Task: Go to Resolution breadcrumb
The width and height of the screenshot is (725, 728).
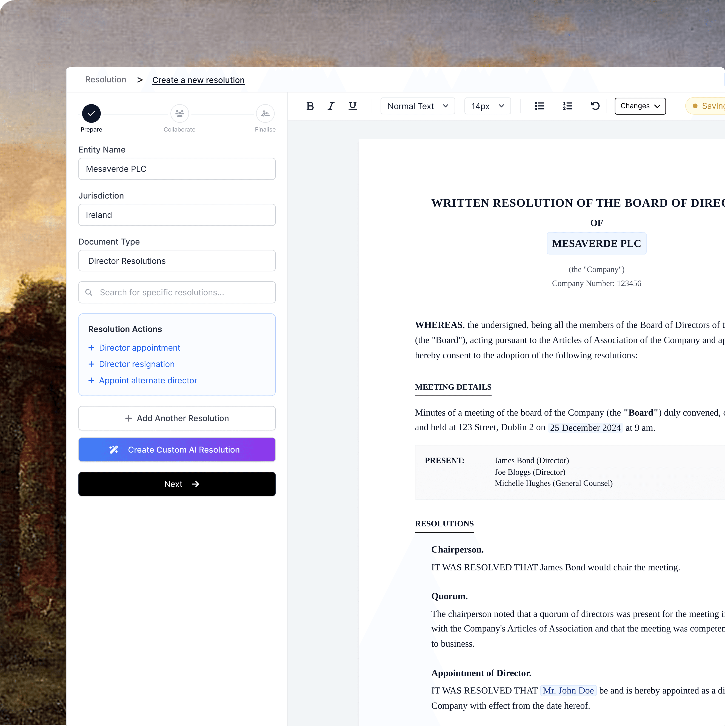Action: click(x=105, y=79)
